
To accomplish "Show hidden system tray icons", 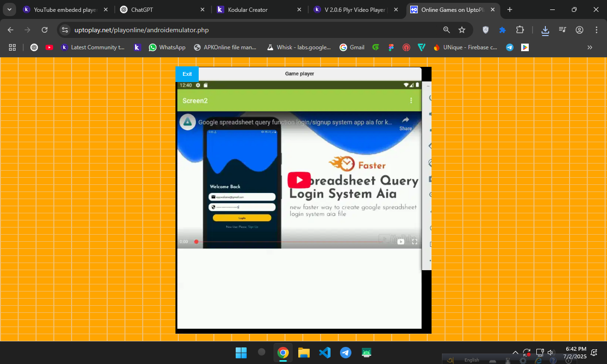I will [515, 353].
